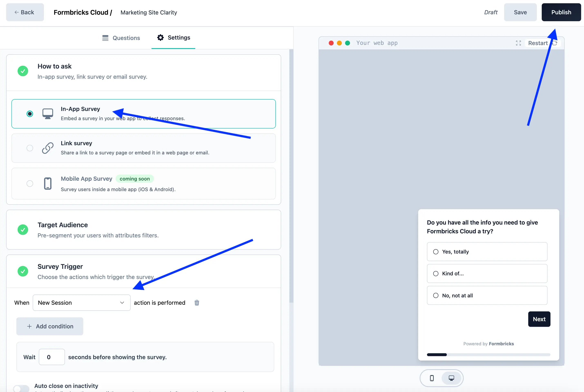Click the plus icon in Add condition
The height and width of the screenshot is (392, 584).
tap(29, 326)
